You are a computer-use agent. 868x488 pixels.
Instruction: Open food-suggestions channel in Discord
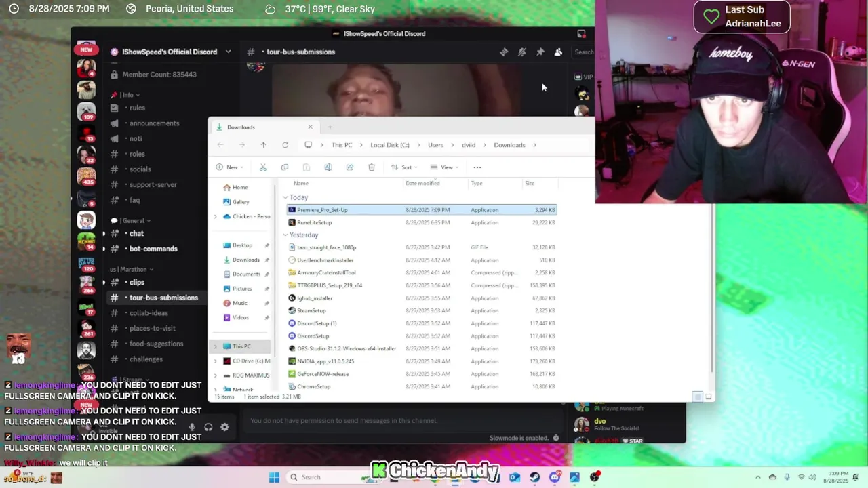click(x=157, y=344)
